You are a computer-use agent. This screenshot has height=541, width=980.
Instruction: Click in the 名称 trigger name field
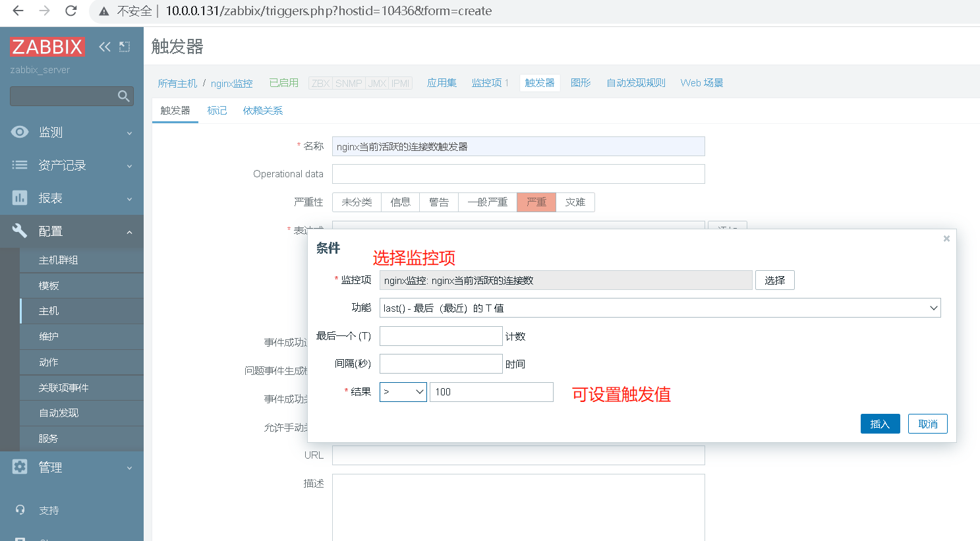click(519, 146)
